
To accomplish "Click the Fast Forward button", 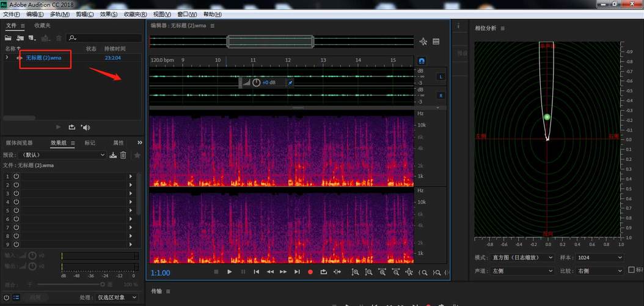I will click(x=284, y=272).
